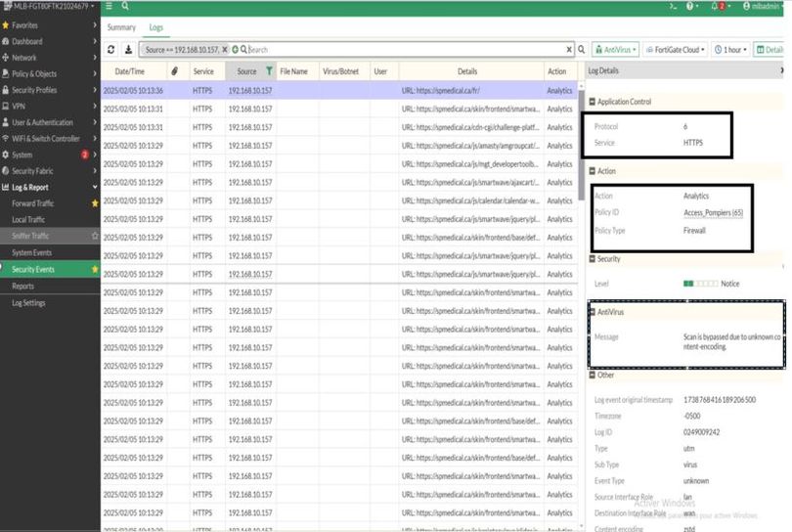Select the 10:13:36 log row

click(x=339, y=90)
